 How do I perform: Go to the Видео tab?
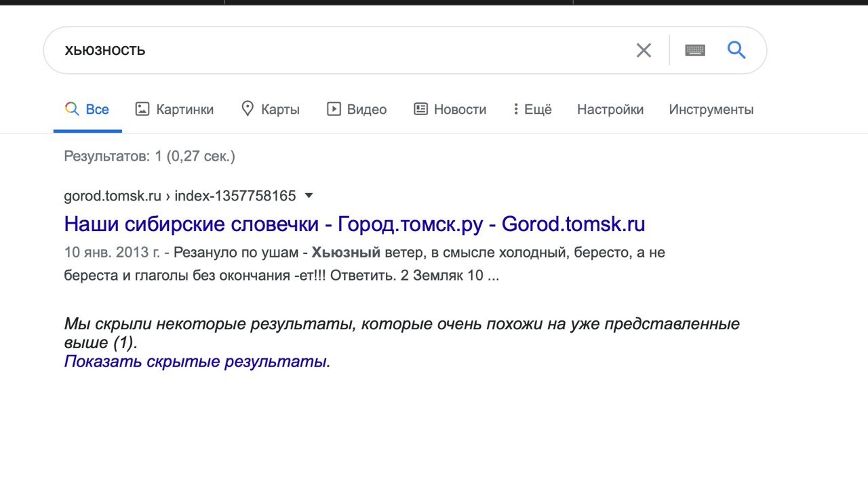pos(357,109)
